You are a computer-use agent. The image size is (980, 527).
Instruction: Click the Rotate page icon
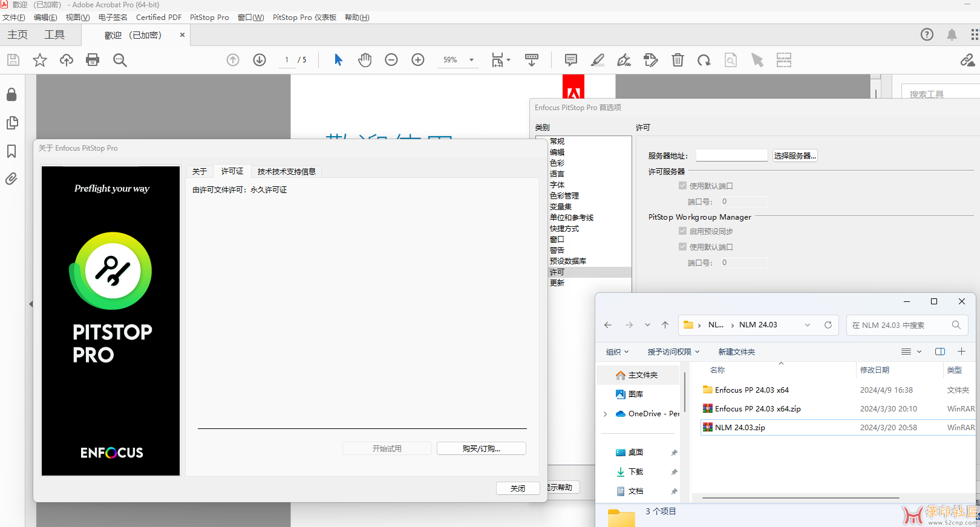click(x=704, y=60)
